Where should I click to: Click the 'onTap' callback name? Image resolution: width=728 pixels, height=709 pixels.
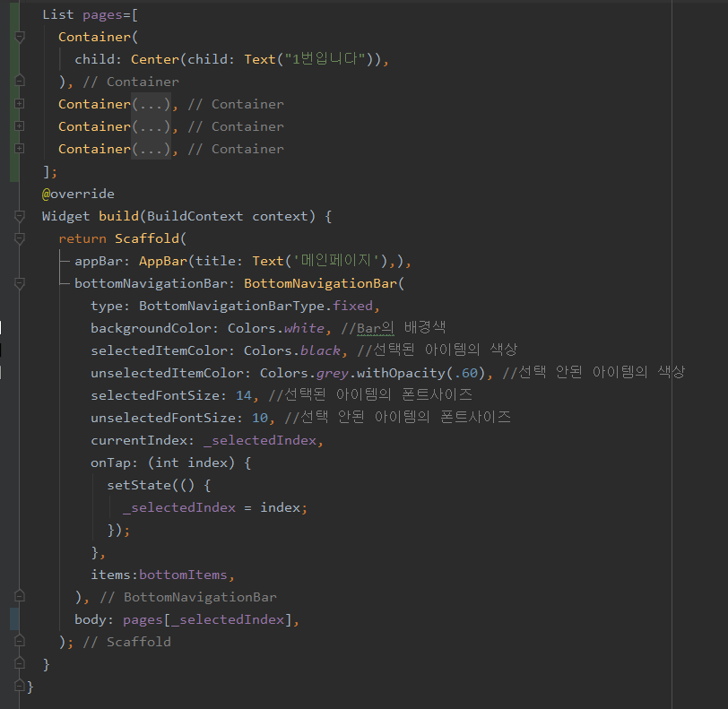[110, 463]
